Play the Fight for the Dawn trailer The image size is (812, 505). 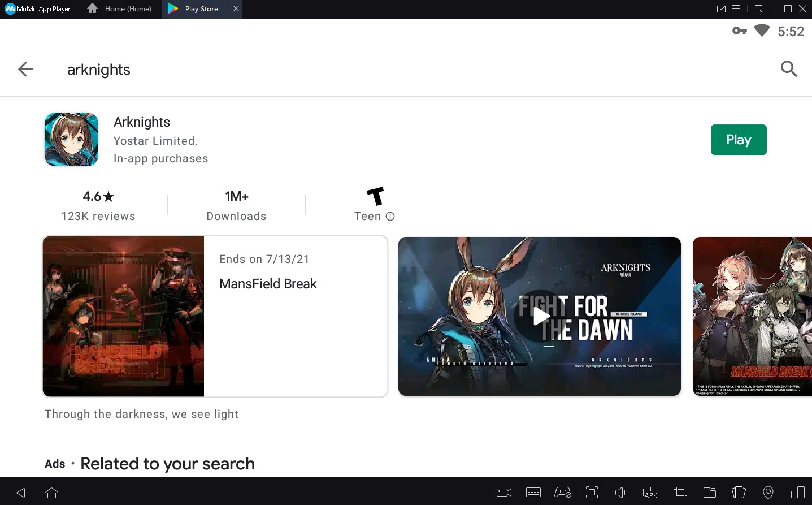[540, 317]
